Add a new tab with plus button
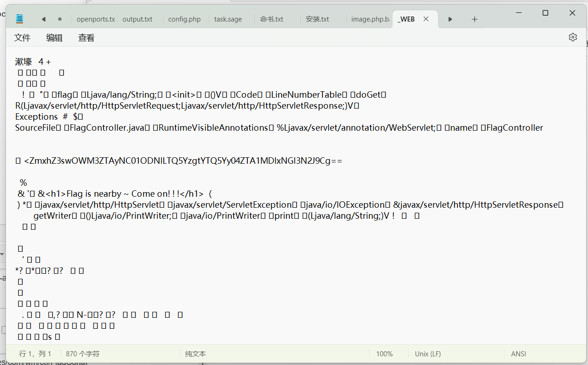The width and height of the screenshot is (588, 365). pos(474,19)
